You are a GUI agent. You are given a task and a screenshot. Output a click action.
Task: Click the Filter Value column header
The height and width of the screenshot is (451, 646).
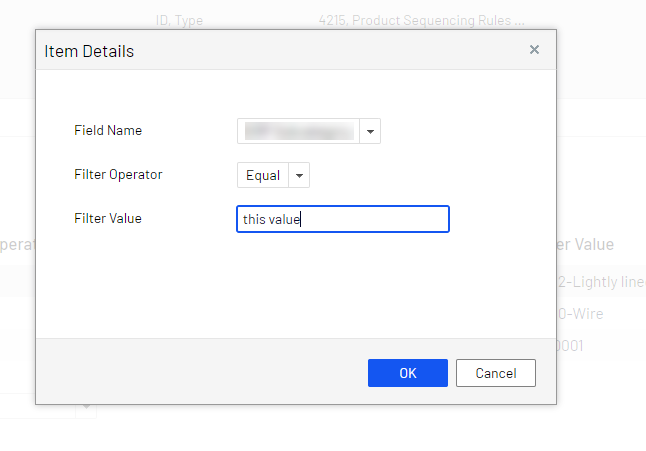590,245
